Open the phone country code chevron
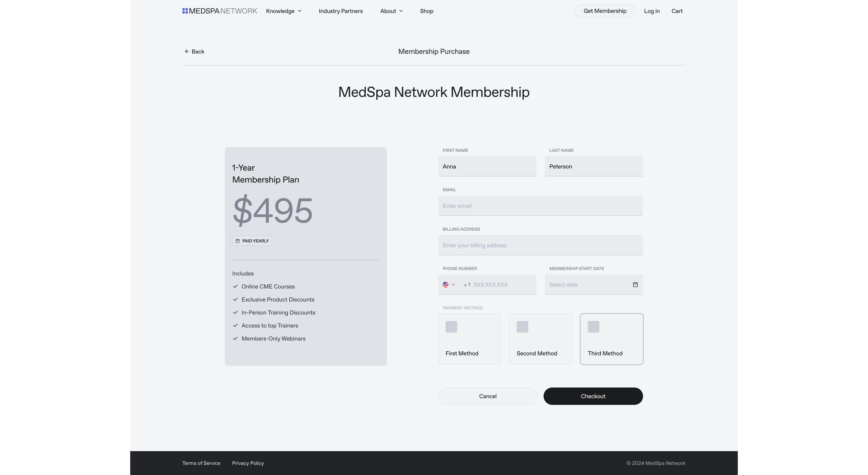The image size is (868, 475). point(453,284)
